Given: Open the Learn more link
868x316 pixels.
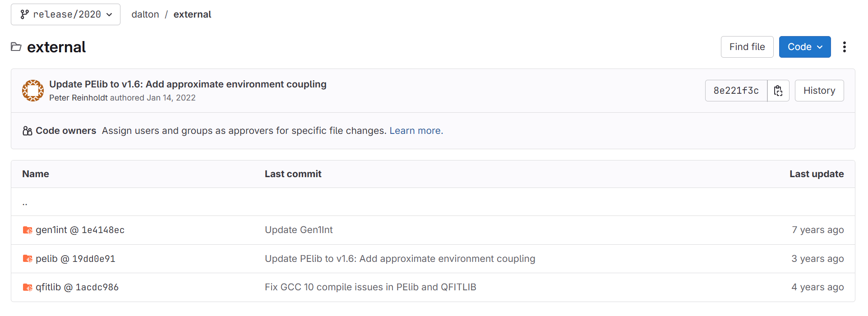Looking at the screenshot, I should coord(416,131).
